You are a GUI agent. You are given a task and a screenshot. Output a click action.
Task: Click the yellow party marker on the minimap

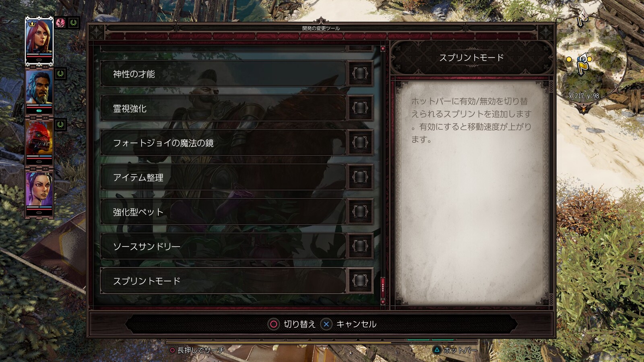pos(569,59)
